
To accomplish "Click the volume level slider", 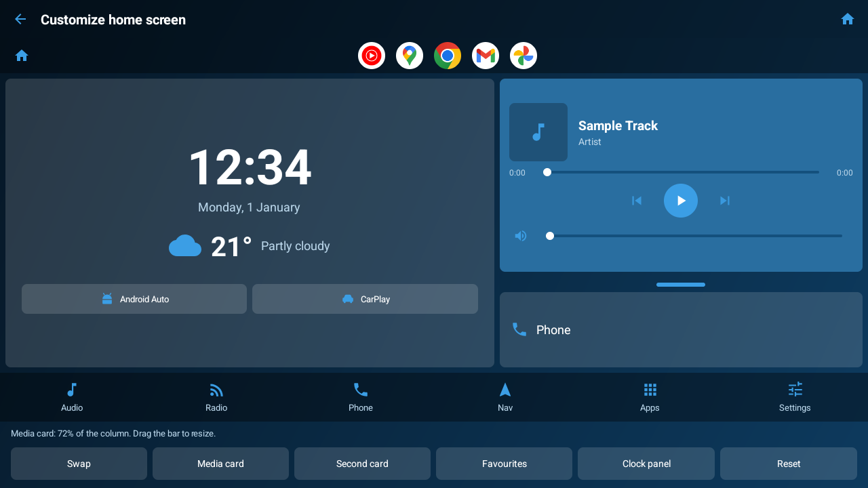I will coord(694,236).
